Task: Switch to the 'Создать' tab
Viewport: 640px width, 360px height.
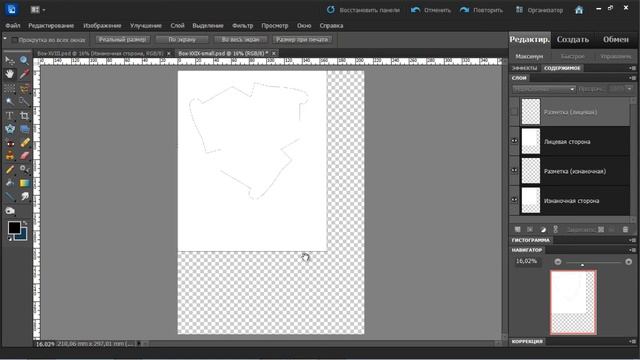Action: 573,40
